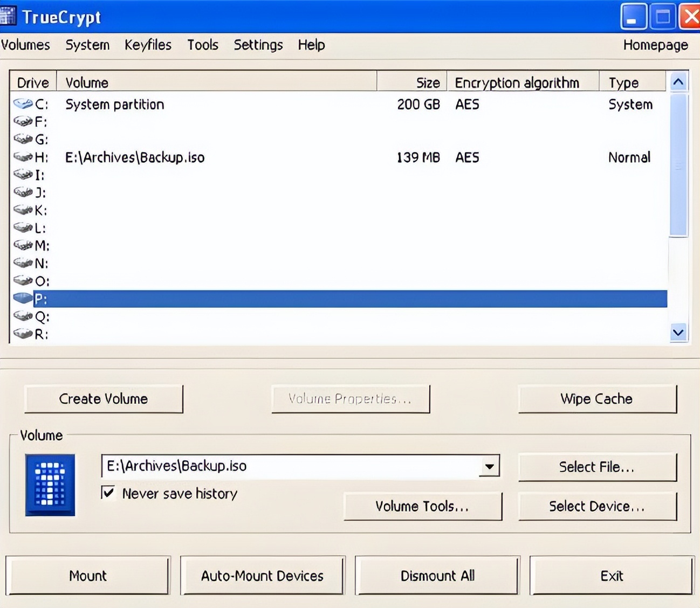Expand the volume path dropdown arrow
This screenshot has height=608, width=700.
coord(489,466)
